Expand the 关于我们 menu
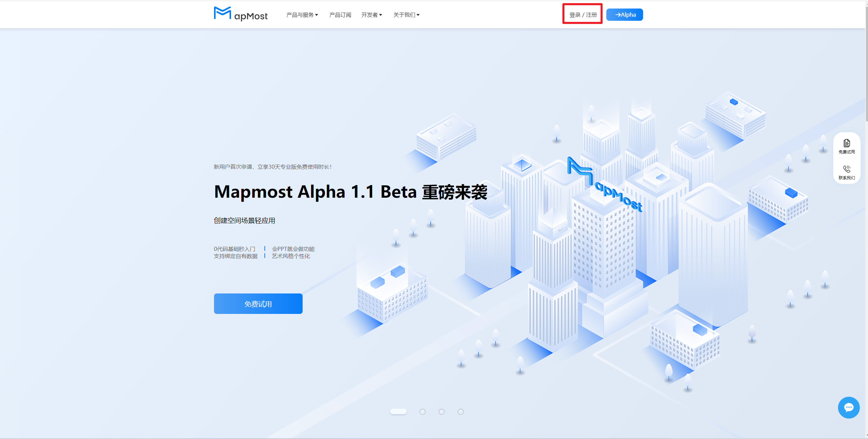The width and height of the screenshot is (868, 439). (x=406, y=15)
